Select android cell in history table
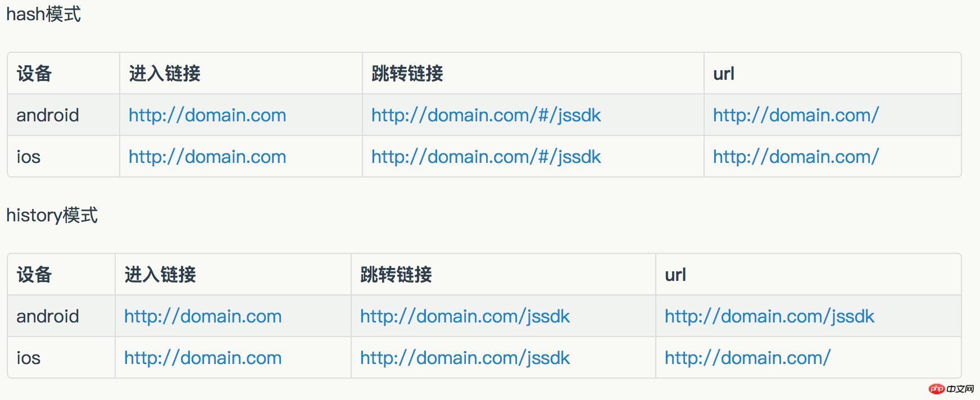980x400 pixels. [x=48, y=316]
